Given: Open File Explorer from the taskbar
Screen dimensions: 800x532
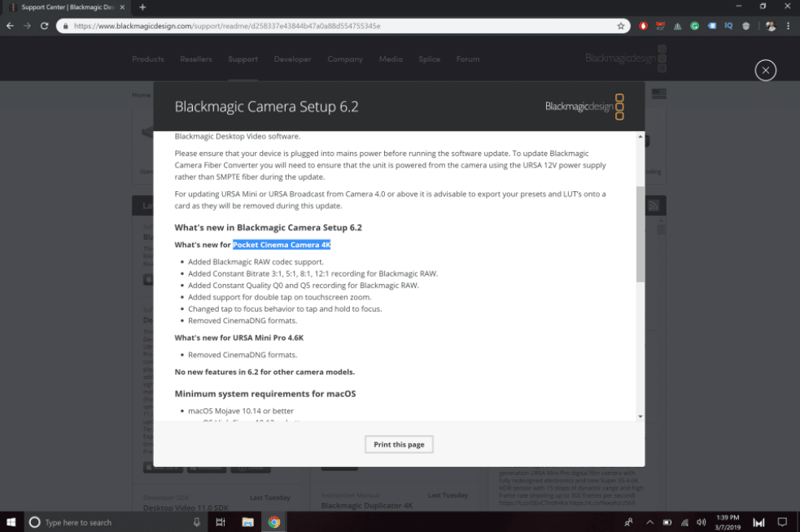Looking at the screenshot, I should coord(247,522).
